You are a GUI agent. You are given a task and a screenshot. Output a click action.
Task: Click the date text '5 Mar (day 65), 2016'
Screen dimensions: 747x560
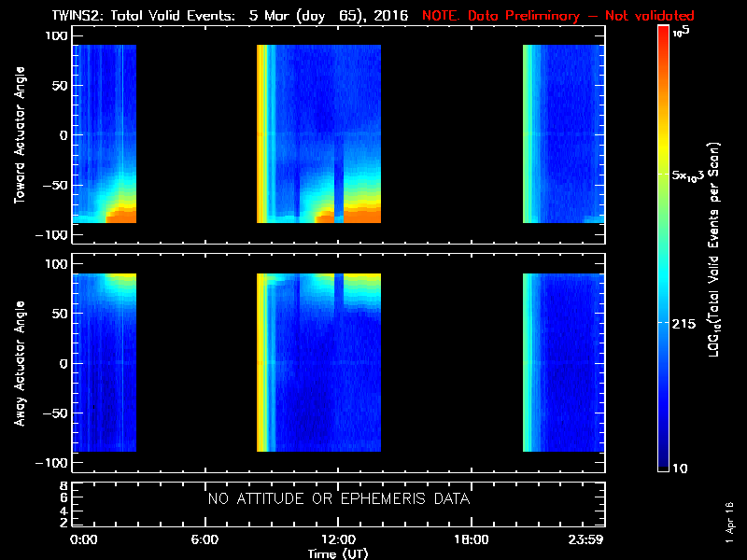[x=329, y=16]
